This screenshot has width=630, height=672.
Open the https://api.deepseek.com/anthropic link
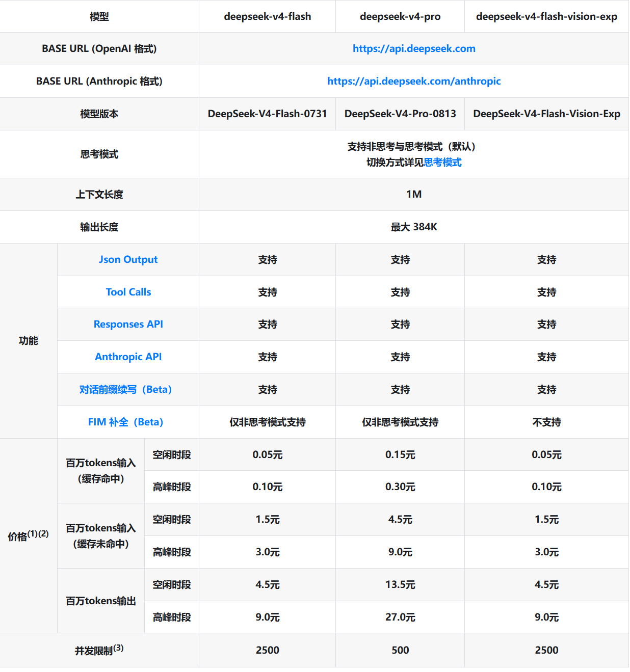(414, 82)
